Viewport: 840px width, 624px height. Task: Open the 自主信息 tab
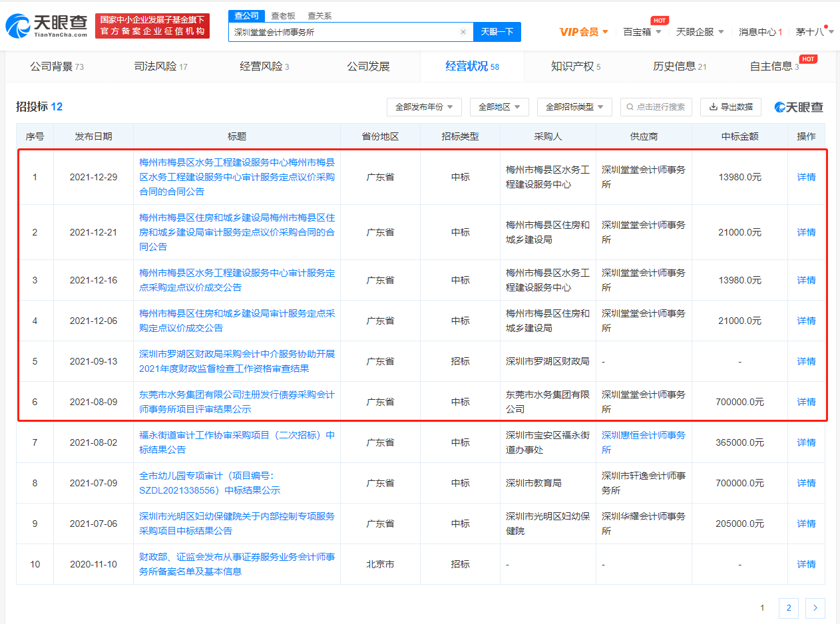click(774, 67)
